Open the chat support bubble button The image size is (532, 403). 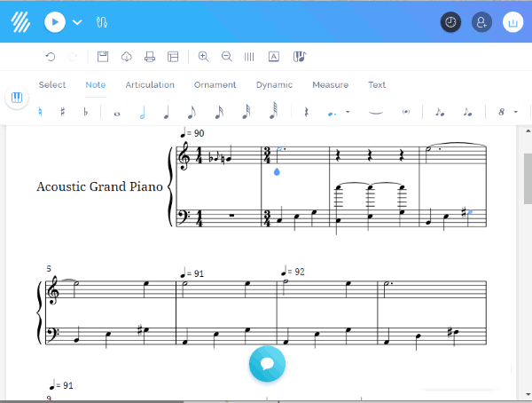tap(267, 364)
